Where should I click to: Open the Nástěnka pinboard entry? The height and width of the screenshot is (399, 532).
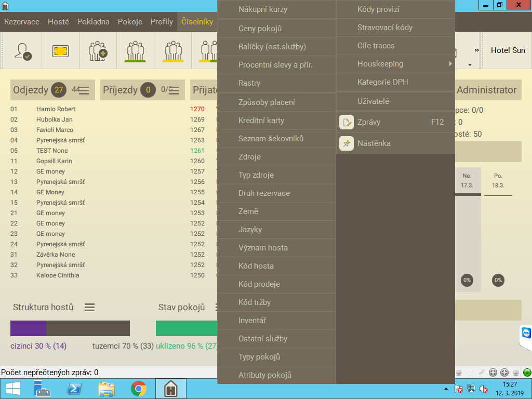coord(374,143)
